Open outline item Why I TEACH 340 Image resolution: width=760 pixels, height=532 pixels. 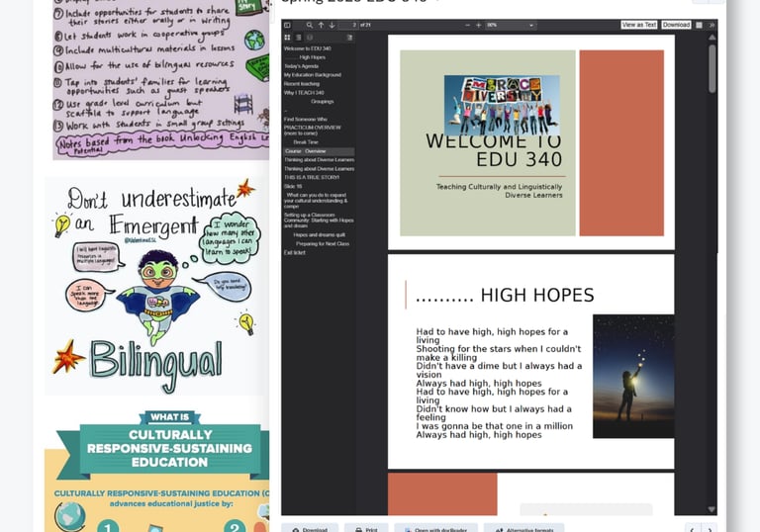tap(304, 93)
